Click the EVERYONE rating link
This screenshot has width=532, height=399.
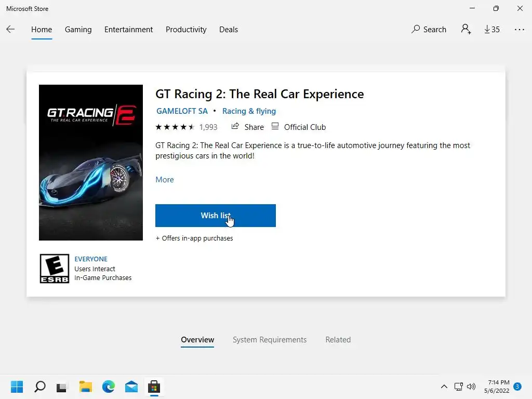[91, 259]
